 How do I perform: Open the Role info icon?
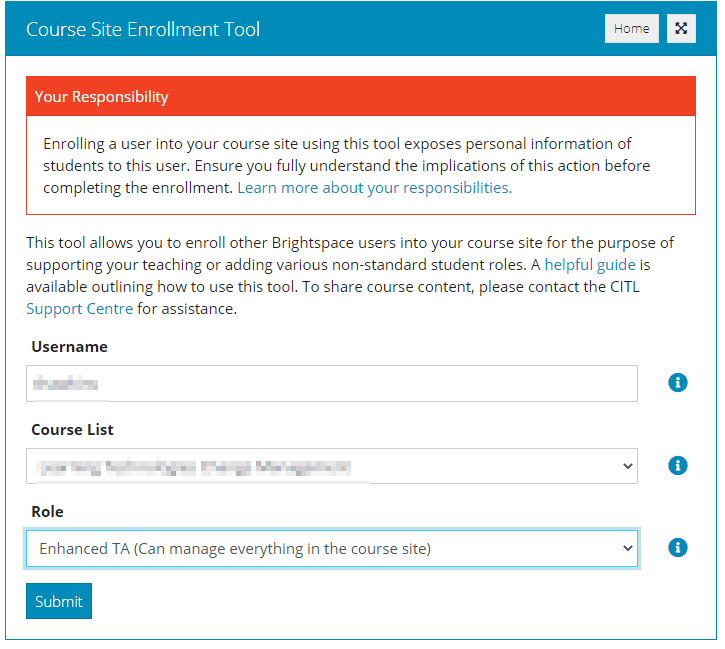[677, 548]
